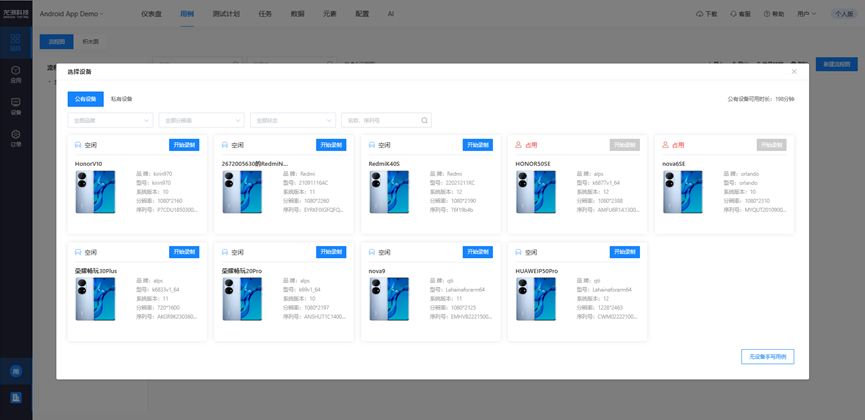
Task: Open the 测试计划 nav tab
Action: coord(226,14)
